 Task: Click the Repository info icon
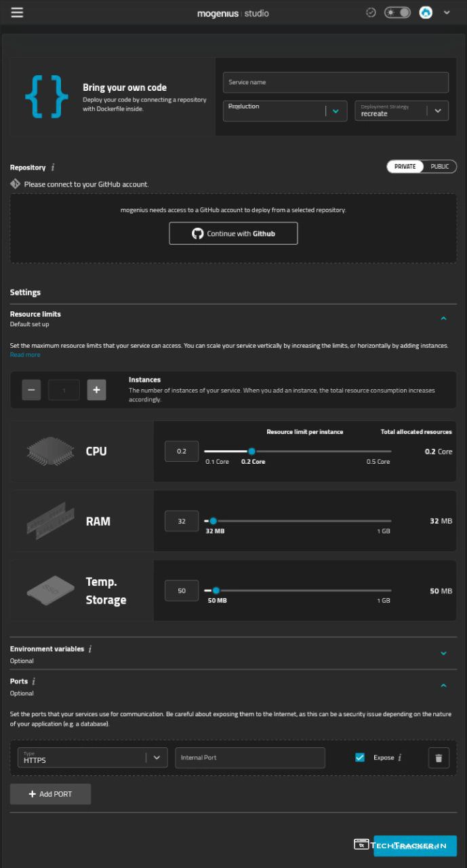pyautogui.click(x=54, y=167)
